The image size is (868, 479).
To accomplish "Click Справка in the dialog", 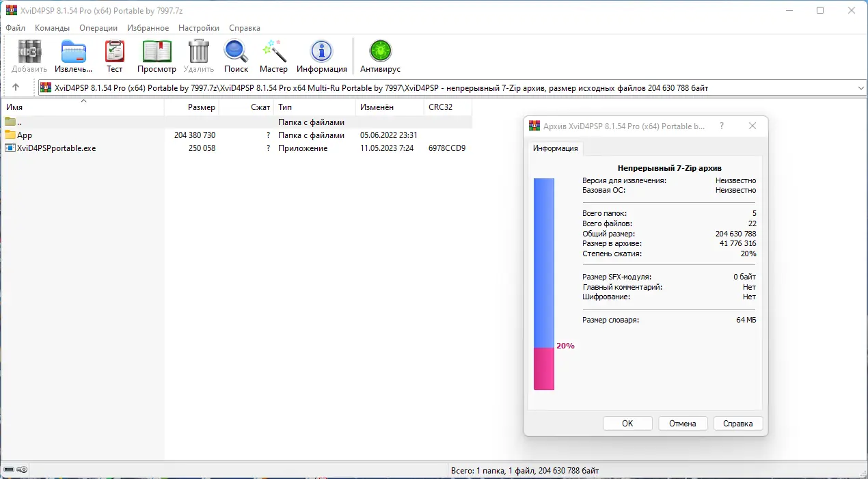I will (737, 423).
